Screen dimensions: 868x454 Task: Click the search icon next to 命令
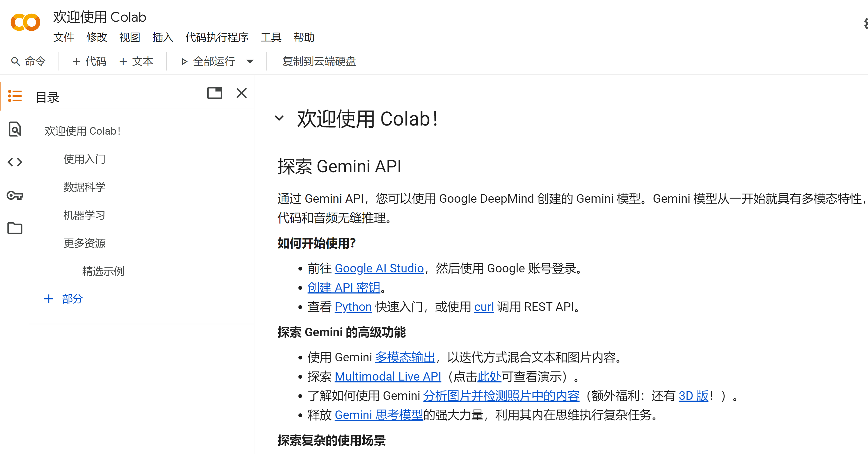15,61
